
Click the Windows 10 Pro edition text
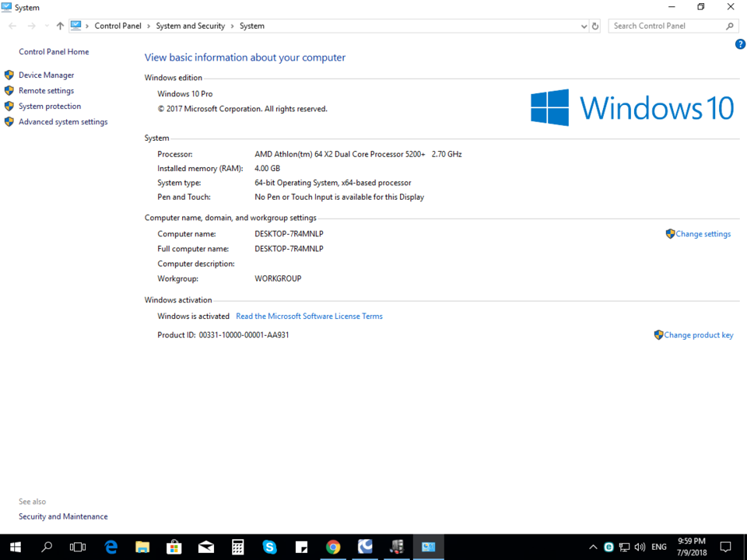pyautogui.click(x=185, y=94)
